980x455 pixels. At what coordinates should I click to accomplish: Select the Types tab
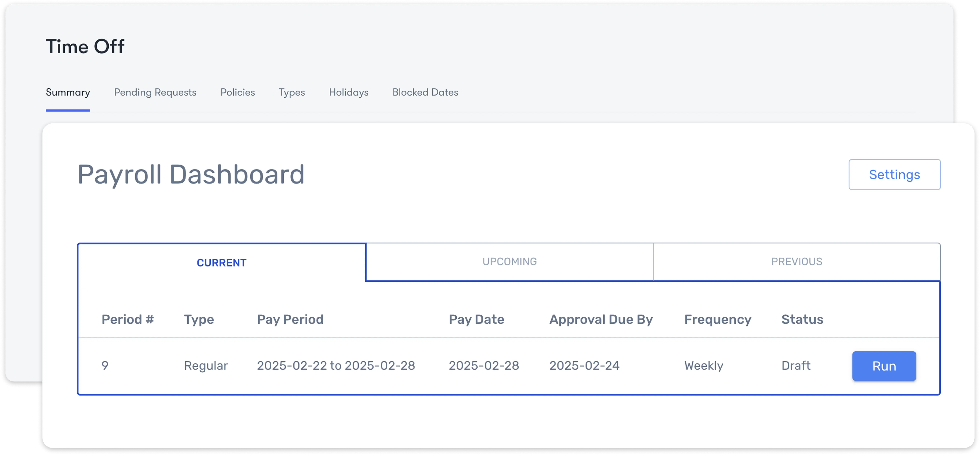(291, 92)
